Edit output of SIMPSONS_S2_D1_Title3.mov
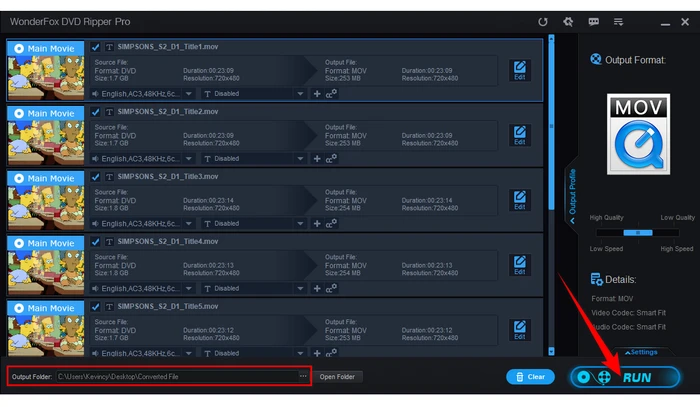 click(520, 200)
